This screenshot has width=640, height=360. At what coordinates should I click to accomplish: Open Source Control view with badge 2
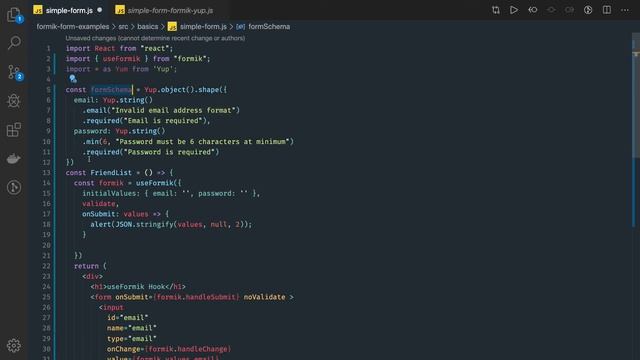pyautogui.click(x=15, y=72)
